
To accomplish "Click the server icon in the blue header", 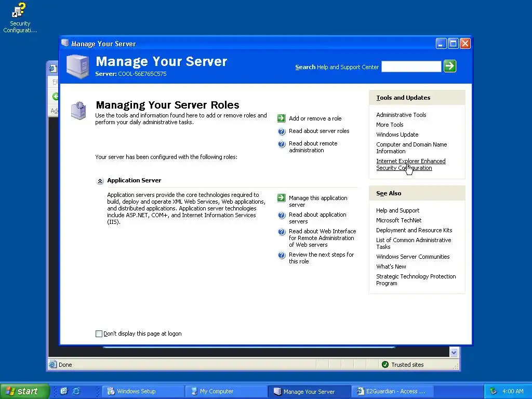I will [x=78, y=66].
